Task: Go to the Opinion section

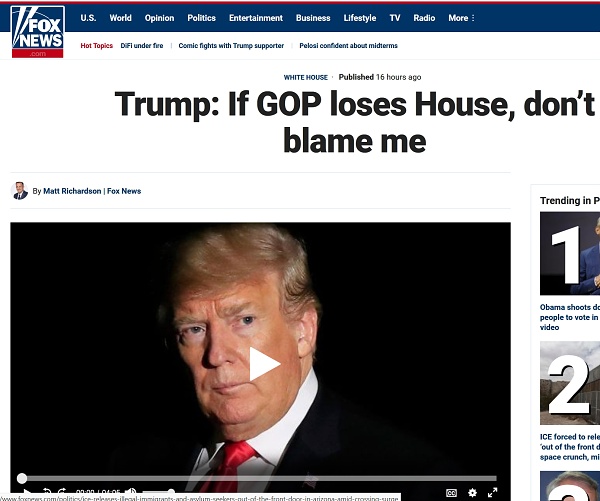Action: [x=159, y=18]
